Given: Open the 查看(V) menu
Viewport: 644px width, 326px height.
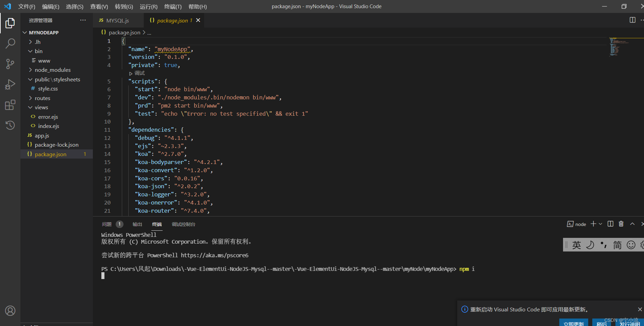Looking at the screenshot, I should (99, 6).
